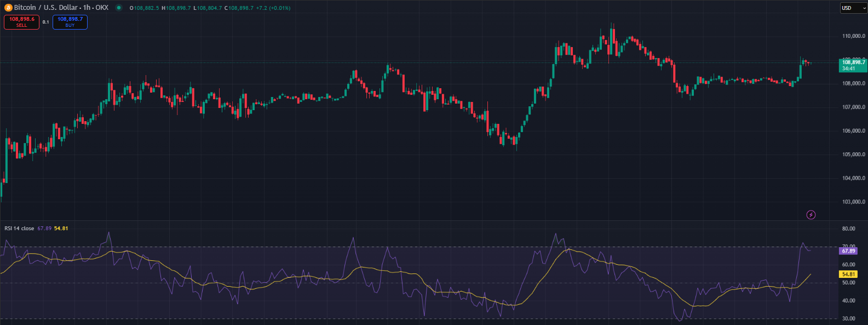Click the purple 67.89 value in the RSI legend
The width and height of the screenshot is (868, 325).
click(44, 229)
